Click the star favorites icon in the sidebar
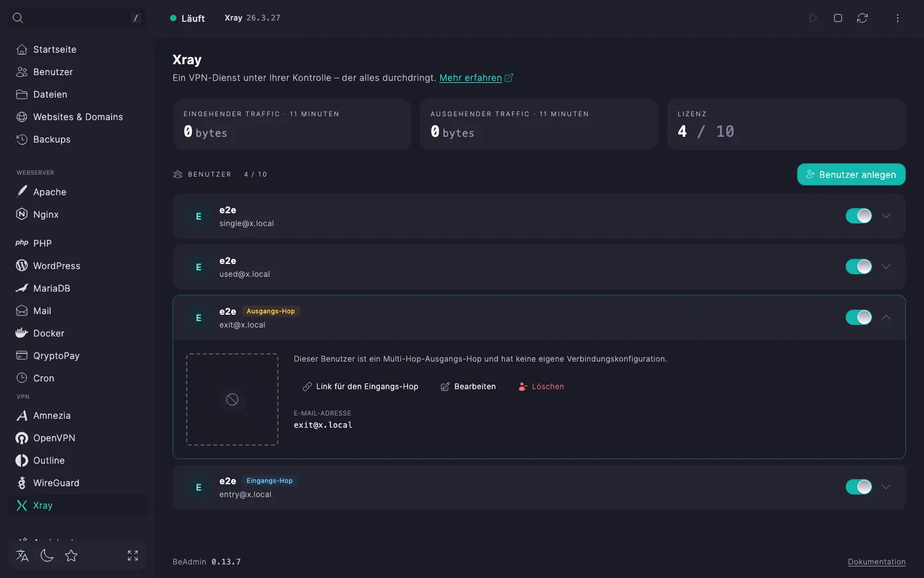 point(71,556)
